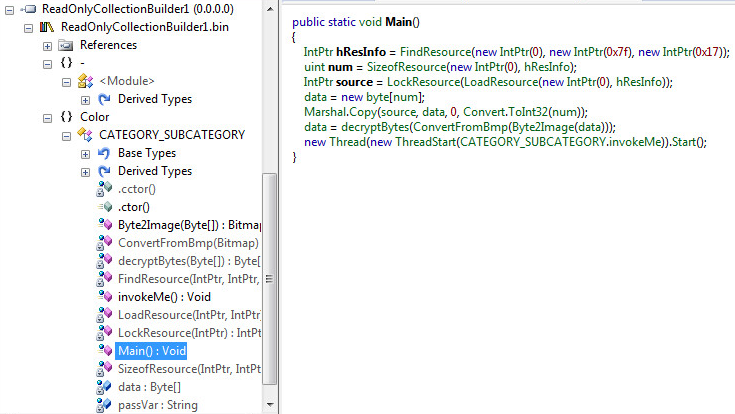Click the invokeMe method icon

coord(105,296)
